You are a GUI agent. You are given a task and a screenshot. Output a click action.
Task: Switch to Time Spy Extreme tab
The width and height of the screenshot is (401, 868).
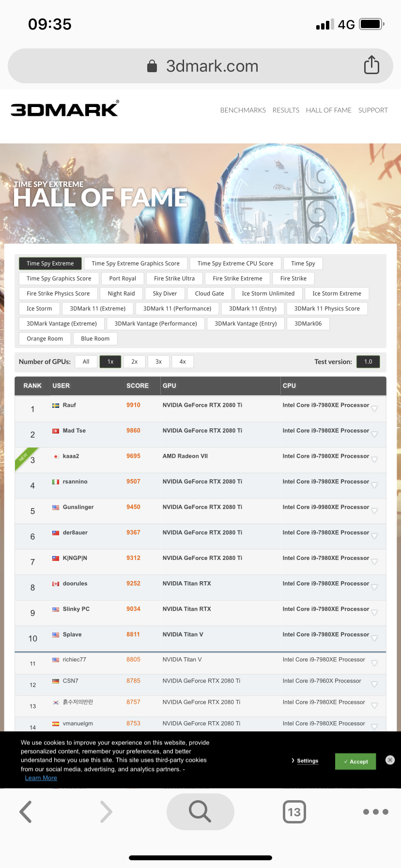pyautogui.click(x=50, y=263)
